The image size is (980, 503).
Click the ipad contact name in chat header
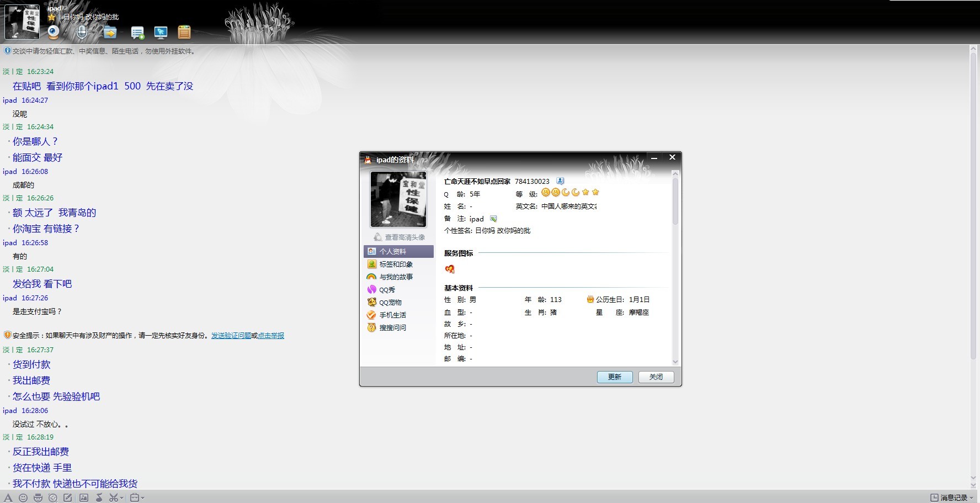pyautogui.click(x=54, y=8)
